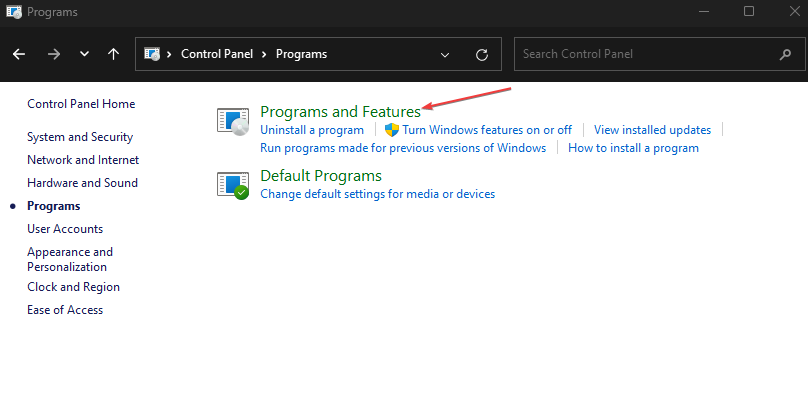This screenshot has width=808, height=414.
Task: Open the address bar history dropdown
Action: pos(445,55)
